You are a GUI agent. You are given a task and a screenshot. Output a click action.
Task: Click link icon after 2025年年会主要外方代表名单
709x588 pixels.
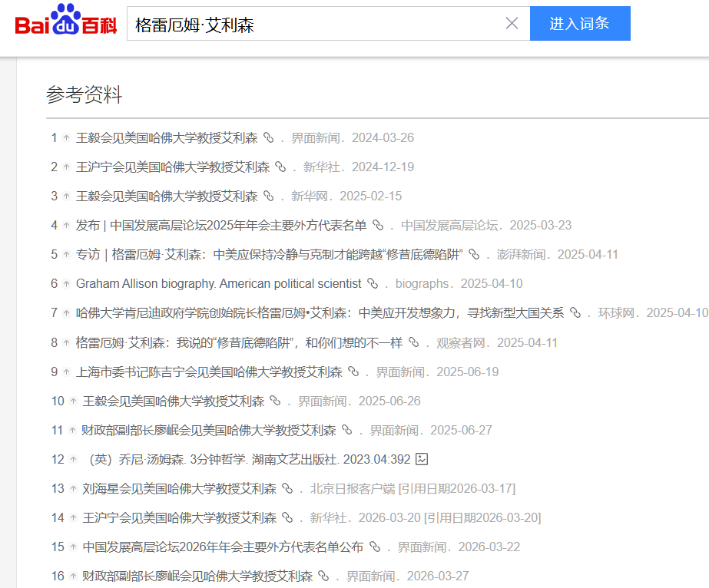378,225
